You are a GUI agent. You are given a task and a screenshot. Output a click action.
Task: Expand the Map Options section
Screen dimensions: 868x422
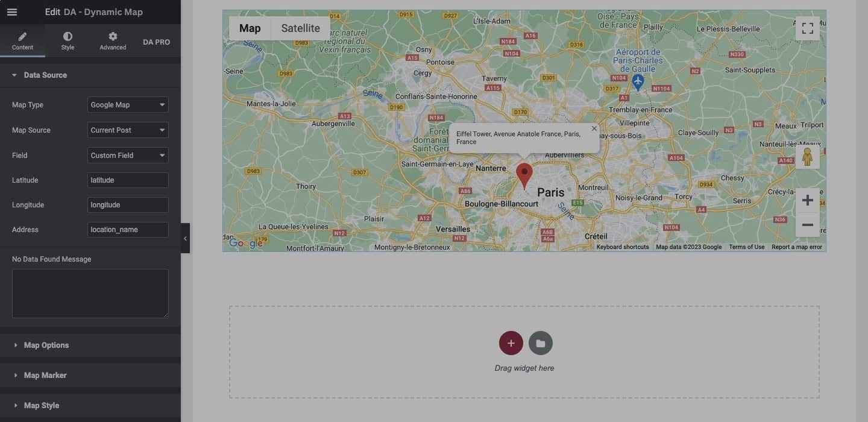pos(90,345)
